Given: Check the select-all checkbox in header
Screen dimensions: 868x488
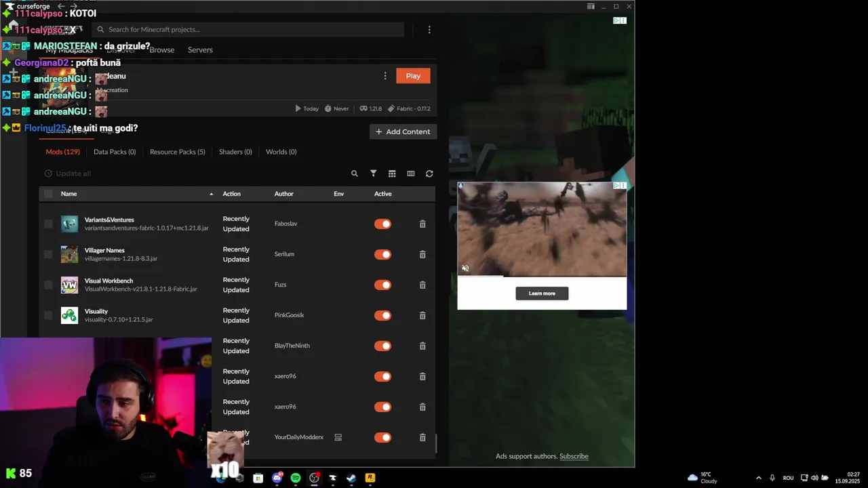Looking at the screenshot, I should click(48, 194).
